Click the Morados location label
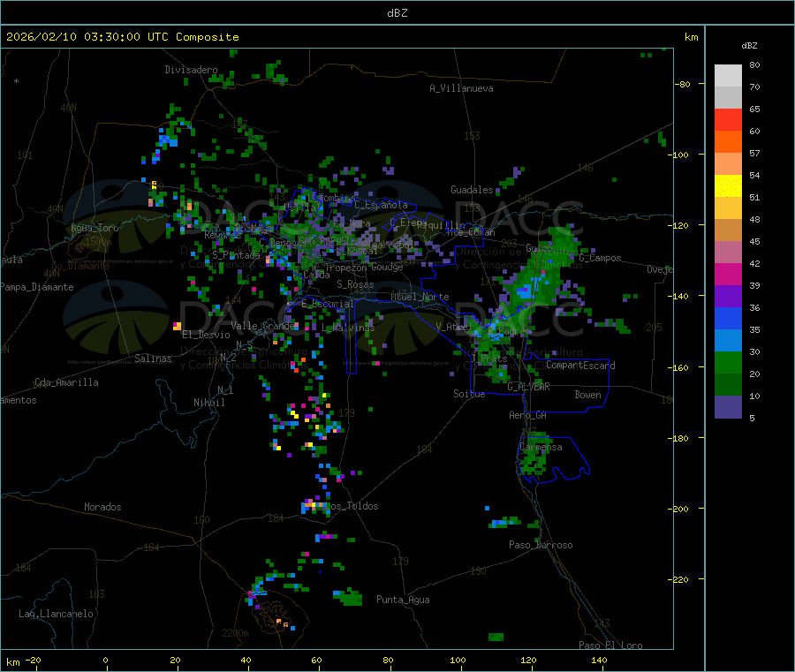Viewport: 795px width, 672px height. pos(102,507)
